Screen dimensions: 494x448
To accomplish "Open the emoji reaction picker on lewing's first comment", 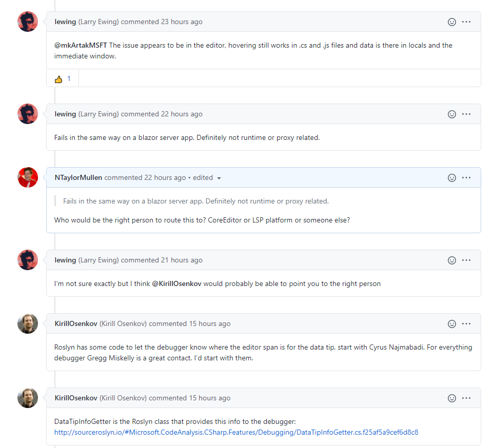I will coord(452,22).
